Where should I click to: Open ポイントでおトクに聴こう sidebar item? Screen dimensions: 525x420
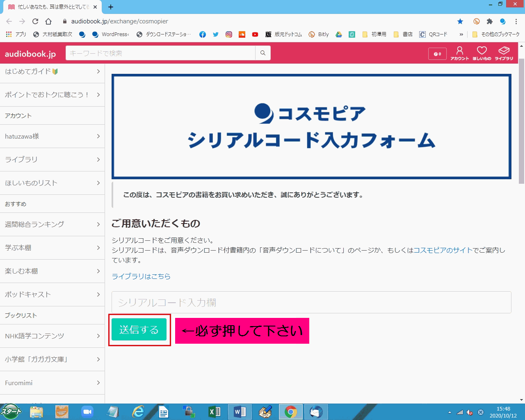pyautogui.click(x=52, y=95)
